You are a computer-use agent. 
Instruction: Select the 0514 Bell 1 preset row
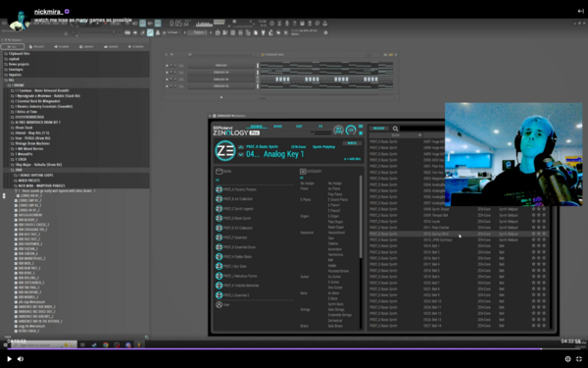click(x=459, y=246)
